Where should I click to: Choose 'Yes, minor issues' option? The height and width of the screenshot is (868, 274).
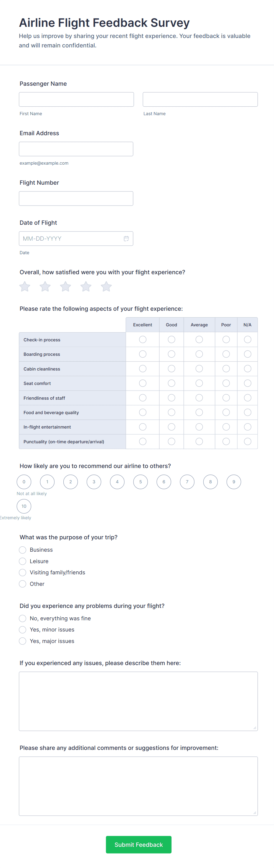[23, 630]
